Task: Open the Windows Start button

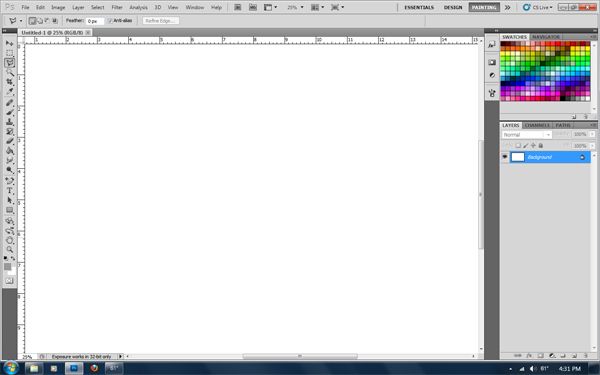Action: [10, 368]
